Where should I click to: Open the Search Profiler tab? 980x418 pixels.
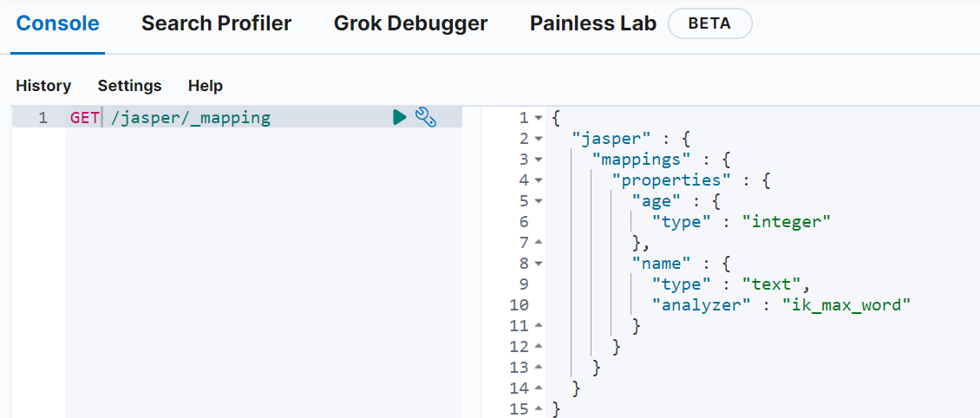pyautogui.click(x=216, y=23)
